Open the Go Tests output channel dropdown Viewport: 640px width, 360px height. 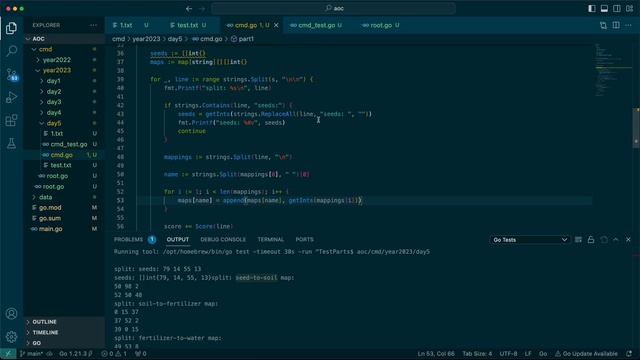(x=530, y=240)
